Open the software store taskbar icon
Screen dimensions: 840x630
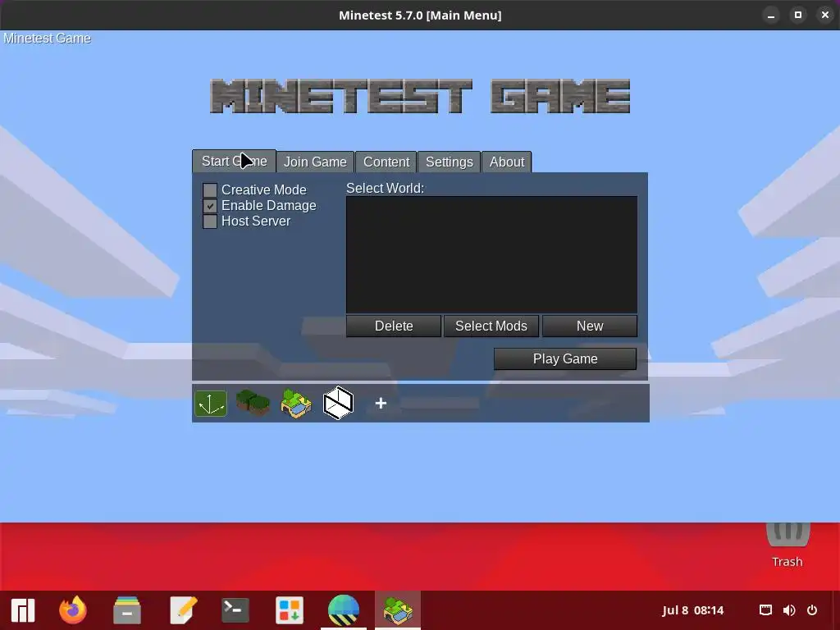coord(290,610)
